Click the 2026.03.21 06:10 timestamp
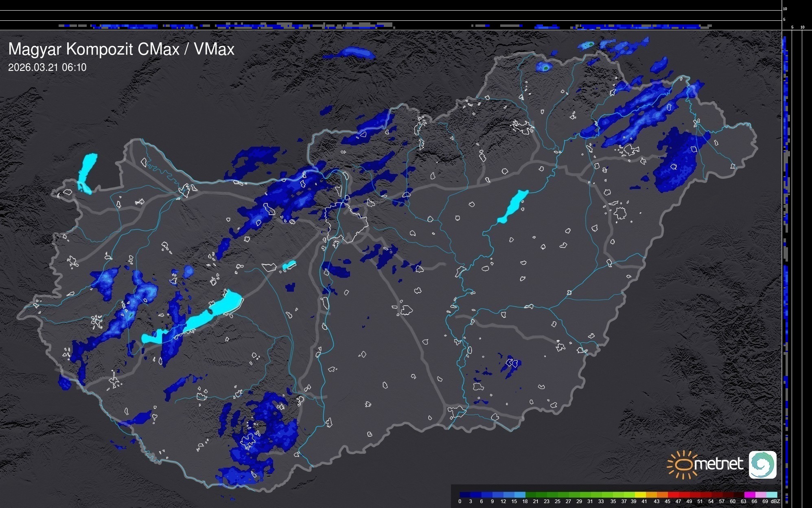The image size is (812, 508). 47,68
